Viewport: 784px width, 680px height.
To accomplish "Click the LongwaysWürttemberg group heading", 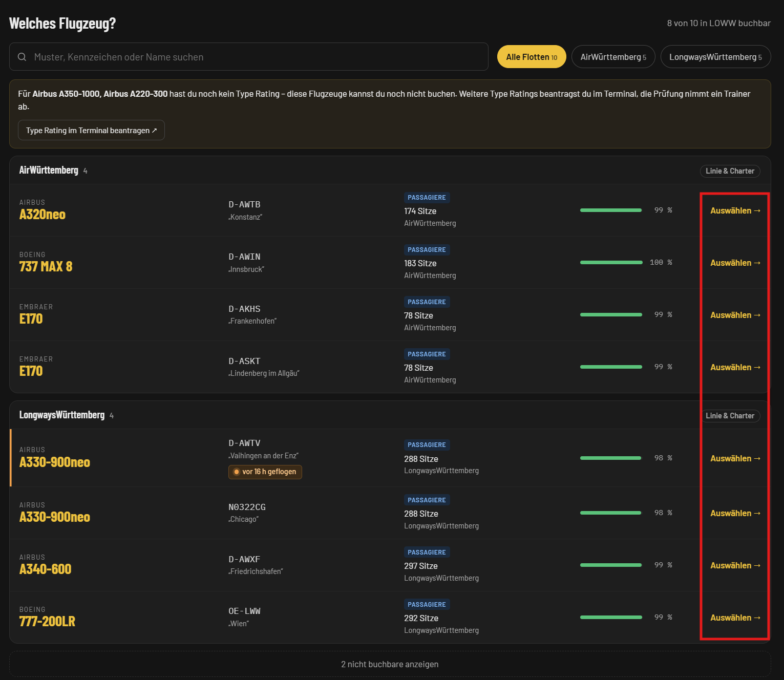I will tap(62, 415).
